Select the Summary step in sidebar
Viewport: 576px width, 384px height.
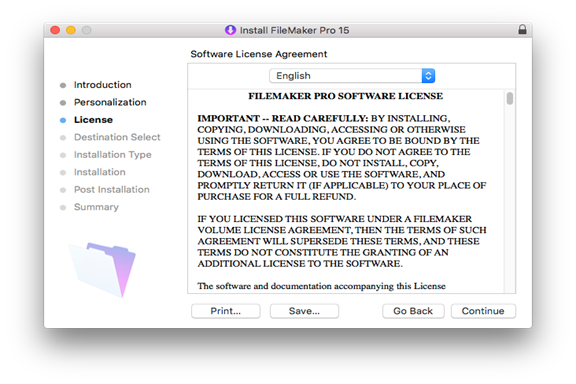point(96,207)
